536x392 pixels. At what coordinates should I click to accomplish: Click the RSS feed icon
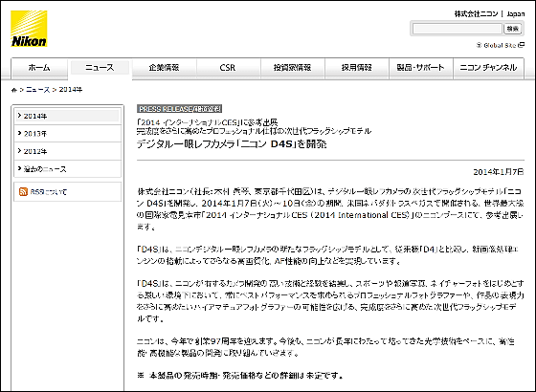(x=23, y=191)
